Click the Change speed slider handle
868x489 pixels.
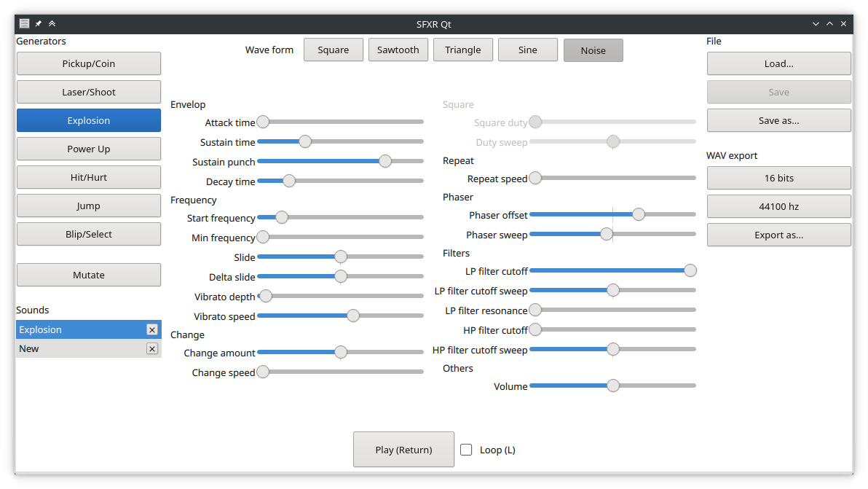coord(263,372)
